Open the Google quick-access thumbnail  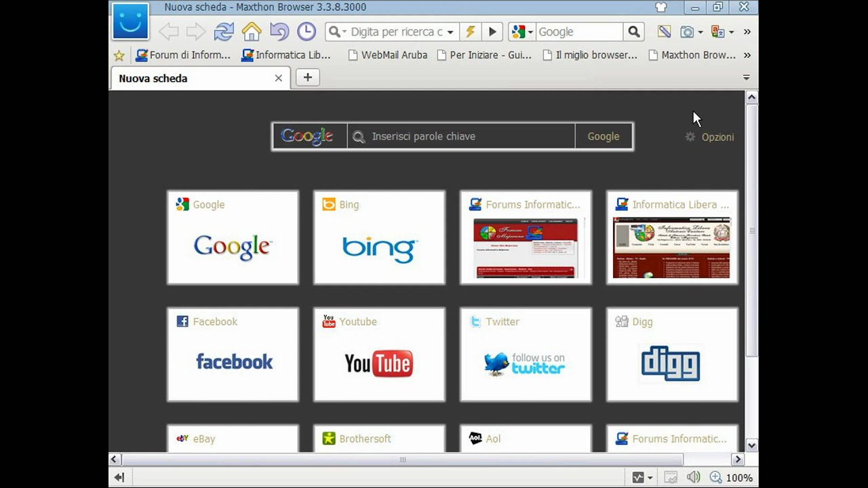pos(233,237)
